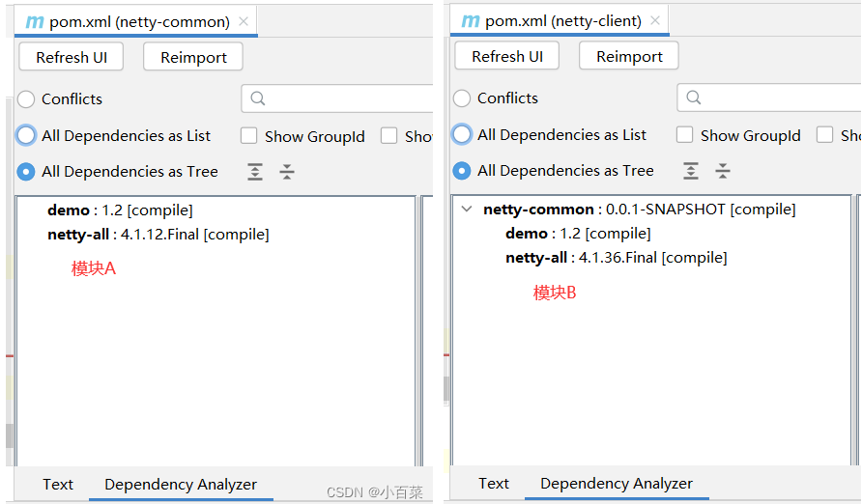Click Reimport button in netty-common panel
The image size is (862, 504).
tap(193, 57)
